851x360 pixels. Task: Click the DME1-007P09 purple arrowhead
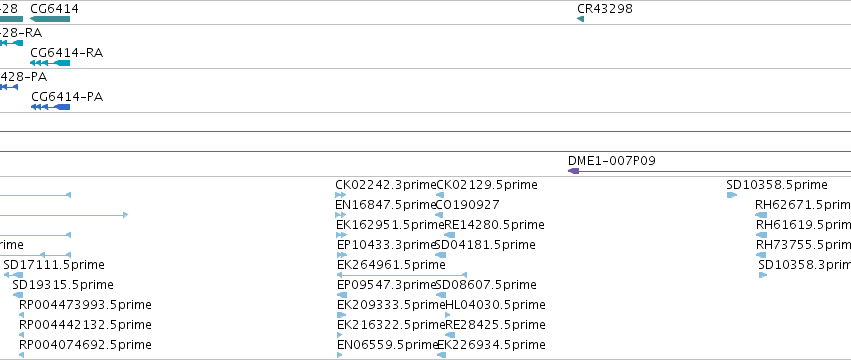[573, 171]
